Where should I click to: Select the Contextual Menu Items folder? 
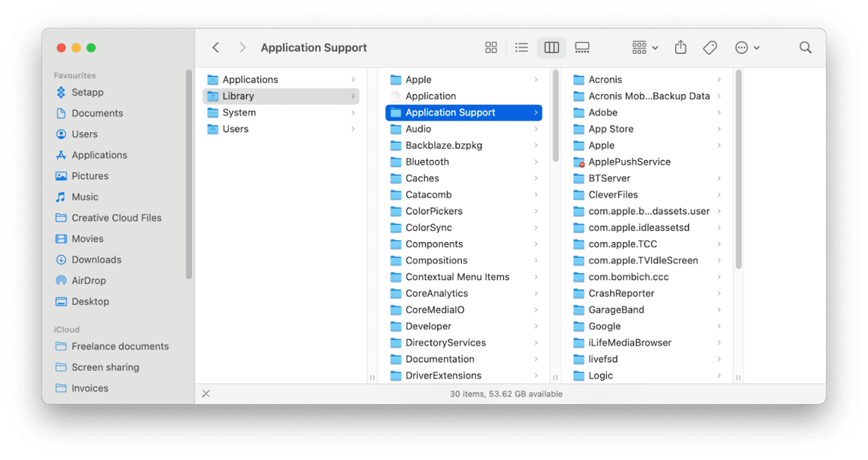(464, 276)
